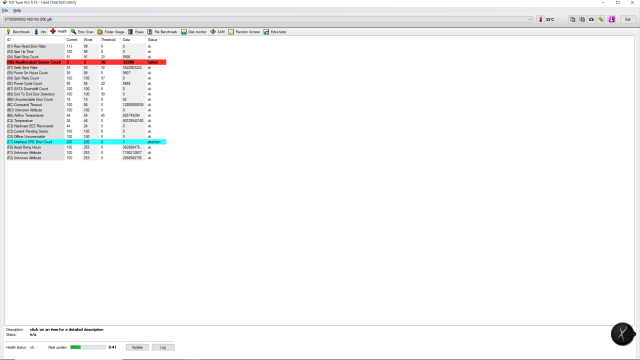Screen dimensions: 640x360
Task: Select the Start/Stop Count row
Action: pos(86,57)
